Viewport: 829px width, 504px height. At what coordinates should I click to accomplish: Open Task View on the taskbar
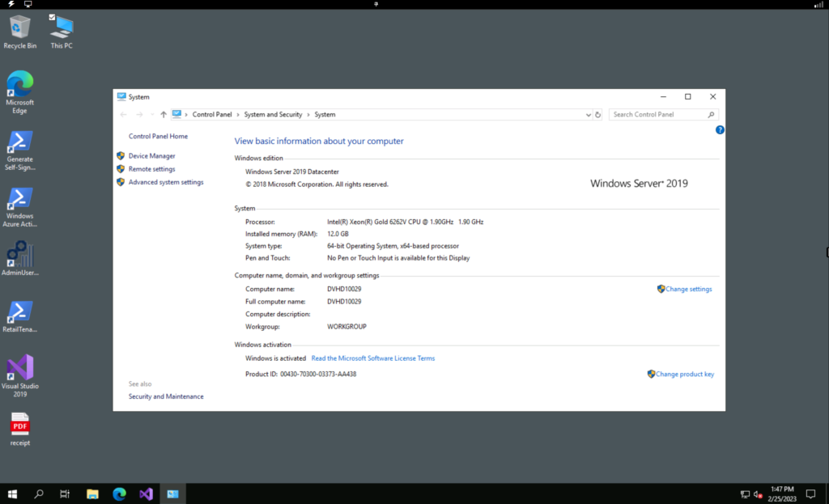[65, 494]
